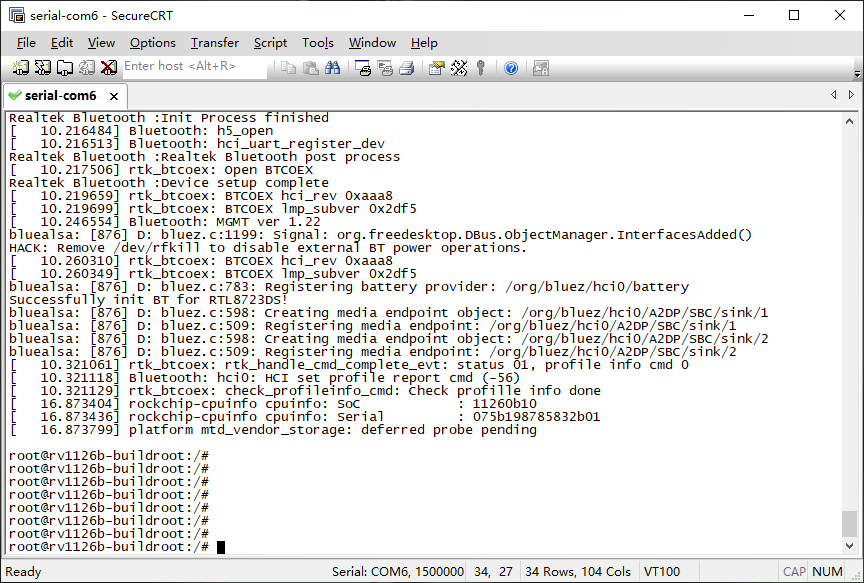Click 'Serial: COM6, 1500000' status entry
The width and height of the screenshot is (864, 583).
[x=397, y=571]
